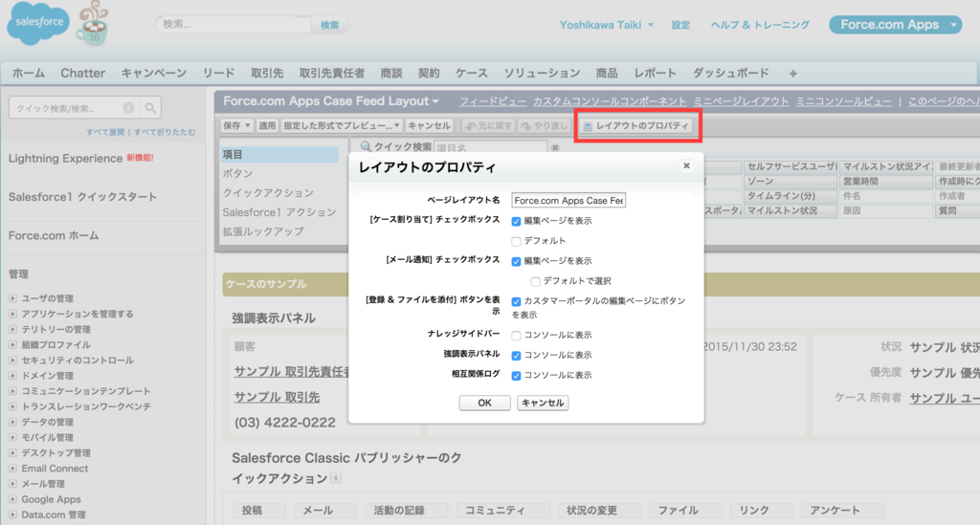Expand アプリケーションを管理する node

pyautogui.click(x=12, y=314)
